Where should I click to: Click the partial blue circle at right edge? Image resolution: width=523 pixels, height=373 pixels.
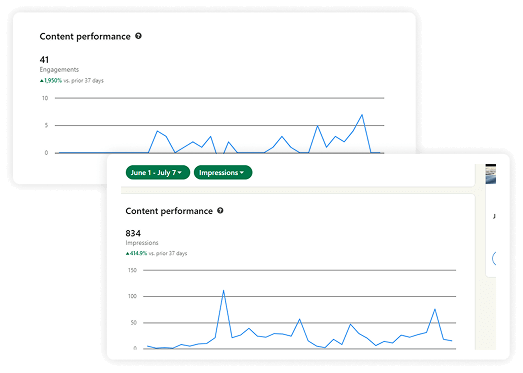494,258
